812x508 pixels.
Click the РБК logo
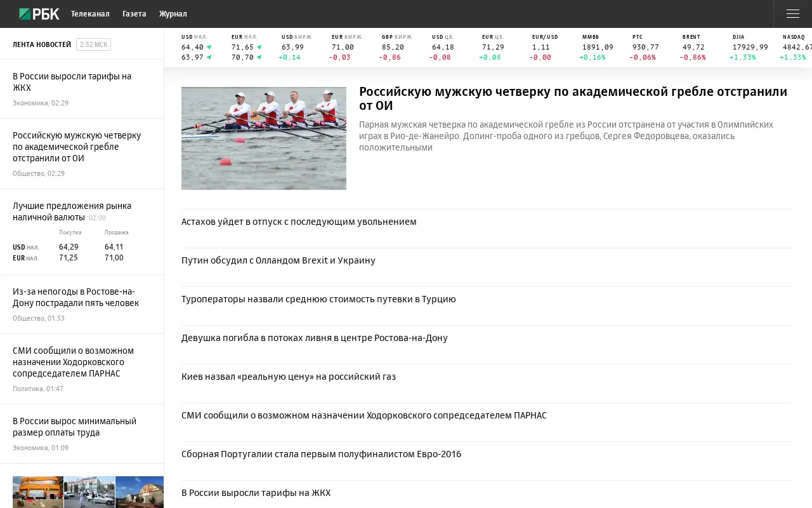[39, 14]
